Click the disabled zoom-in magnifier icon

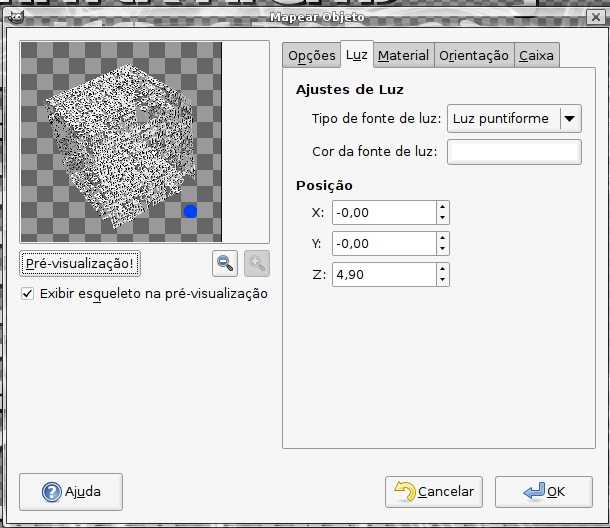click(257, 263)
